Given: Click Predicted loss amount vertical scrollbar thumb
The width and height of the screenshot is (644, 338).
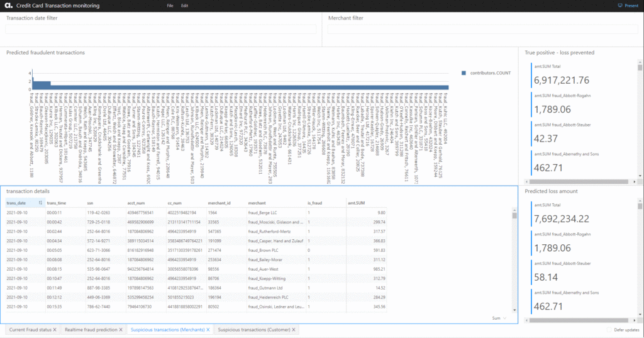Looking at the screenshot, I should click(640, 206).
